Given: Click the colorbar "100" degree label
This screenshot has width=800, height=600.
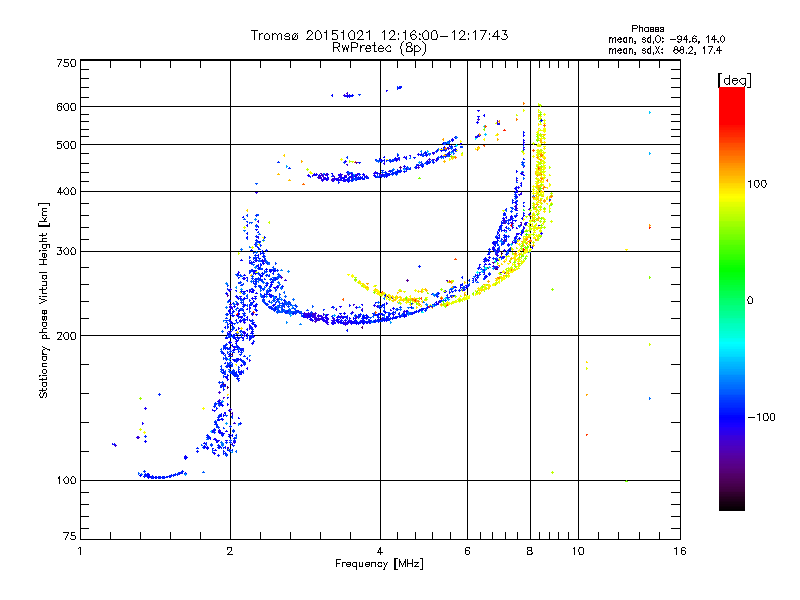Looking at the screenshot, I should coord(757,184).
